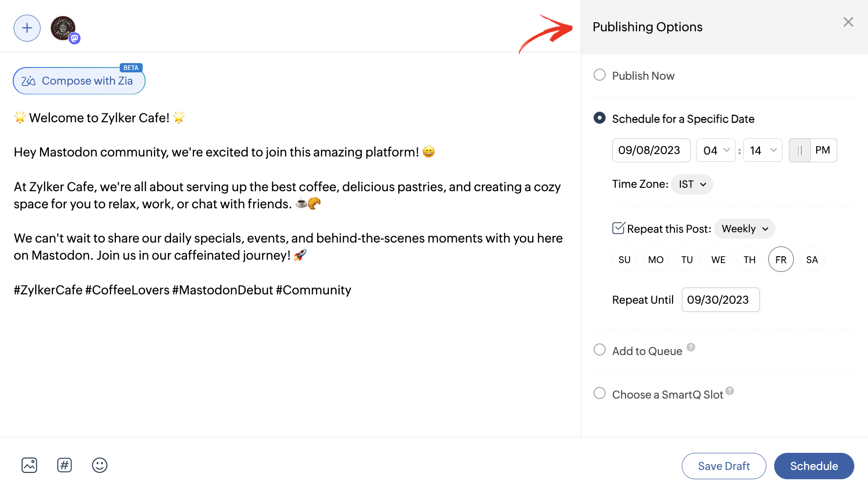
Task: Select Schedule for a Specific Date
Action: pos(600,118)
